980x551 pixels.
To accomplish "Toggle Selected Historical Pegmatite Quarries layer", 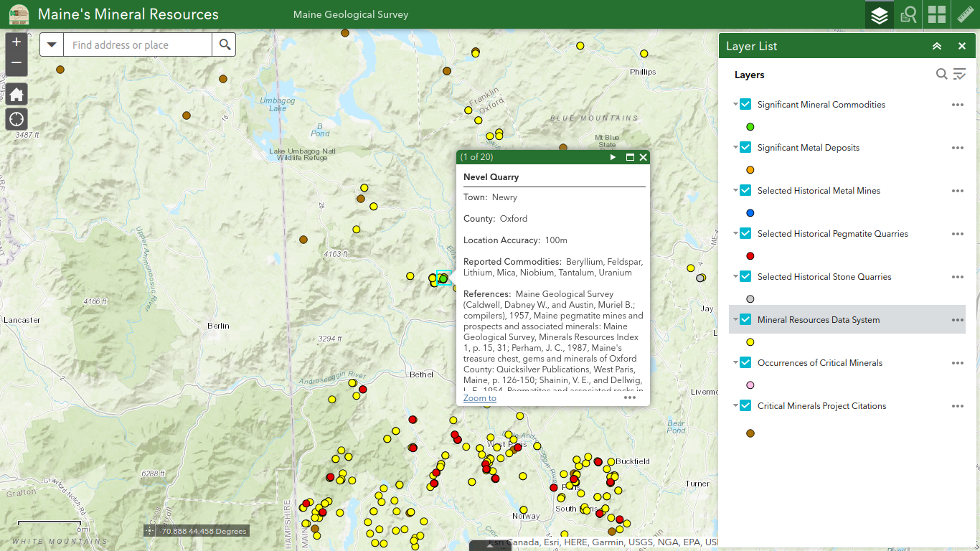I will pos(745,233).
